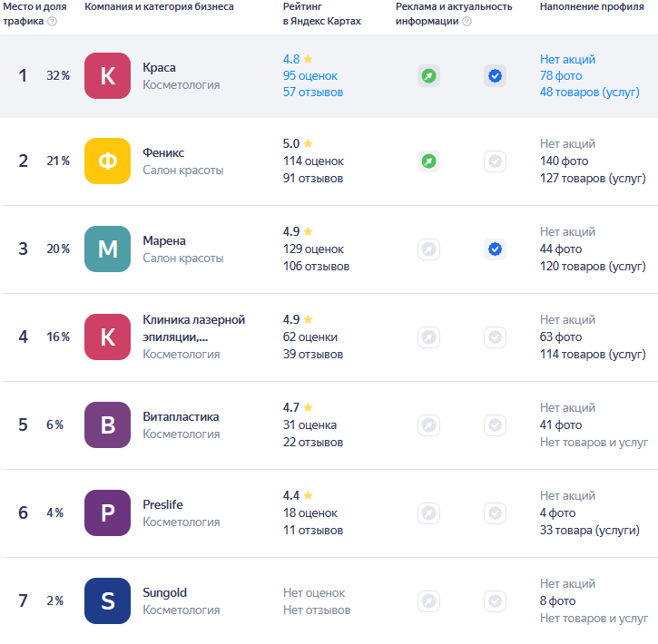The width and height of the screenshot is (658, 644).
Task: Click the teal 'M' logo of Марена
Action: coord(107,249)
